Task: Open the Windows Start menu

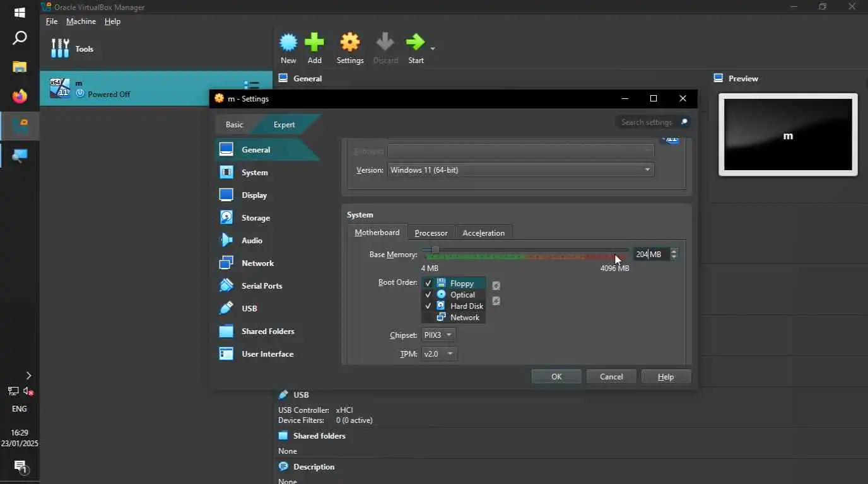Action: (20, 13)
